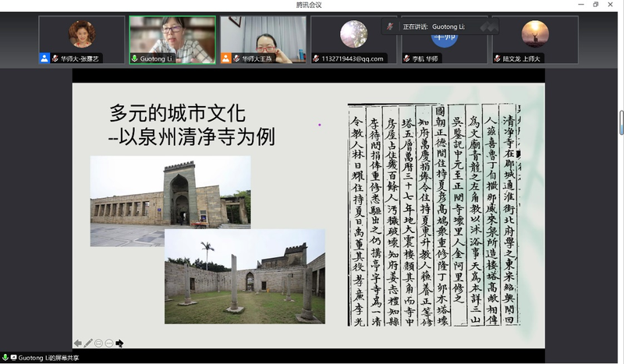Select Guotong Li's video thumbnail

[x=172, y=37]
